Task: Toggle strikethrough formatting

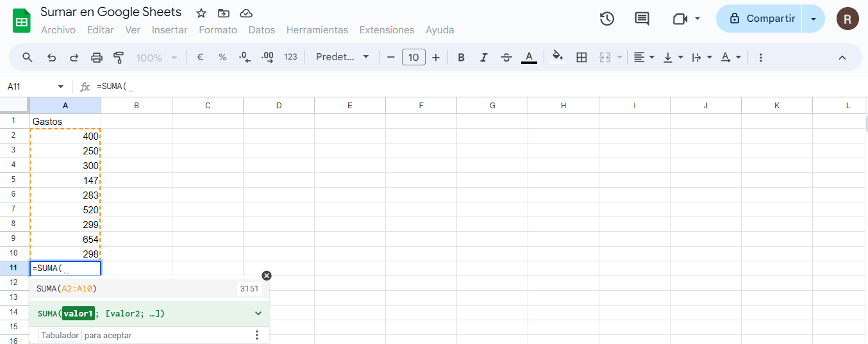Action: tap(506, 57)
